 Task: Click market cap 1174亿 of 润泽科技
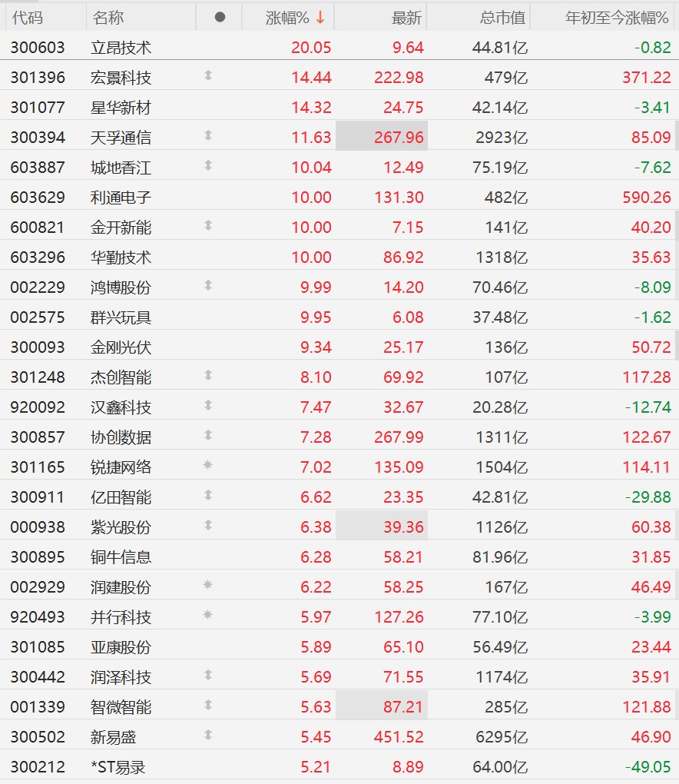[x=502, y=677]
